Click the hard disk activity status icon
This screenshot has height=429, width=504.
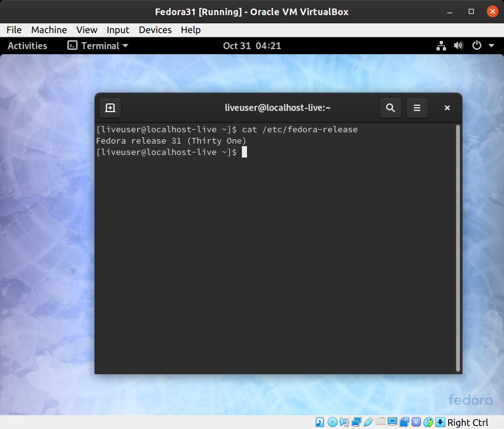coord(320,422)
